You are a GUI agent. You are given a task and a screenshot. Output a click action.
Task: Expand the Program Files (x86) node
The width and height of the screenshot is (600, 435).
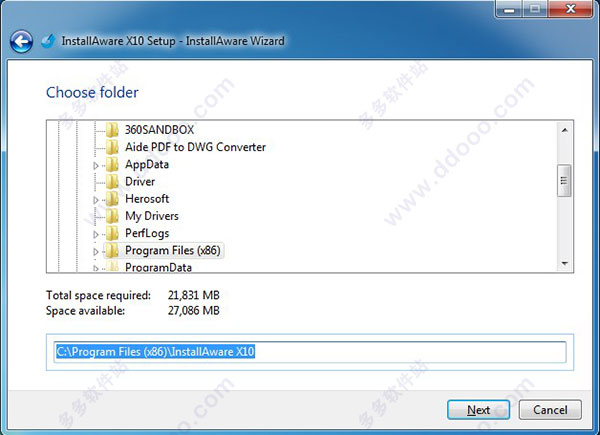[x=96, y=252]
